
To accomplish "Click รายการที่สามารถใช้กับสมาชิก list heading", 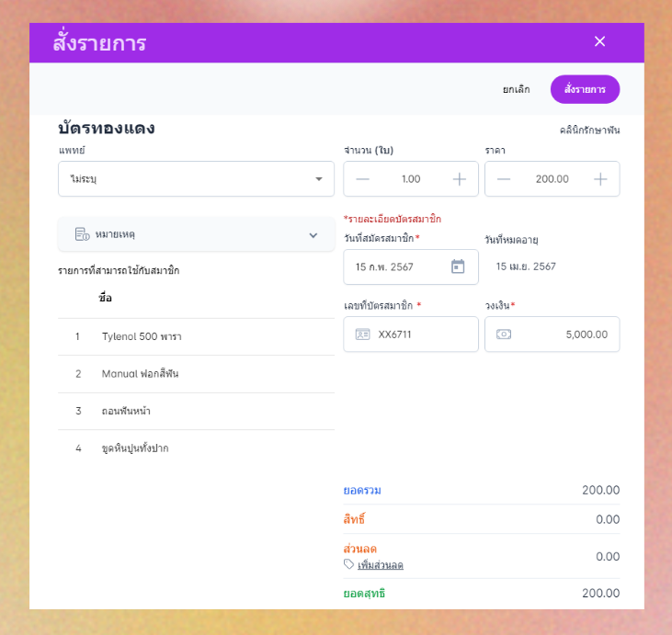I will [119, 271].
